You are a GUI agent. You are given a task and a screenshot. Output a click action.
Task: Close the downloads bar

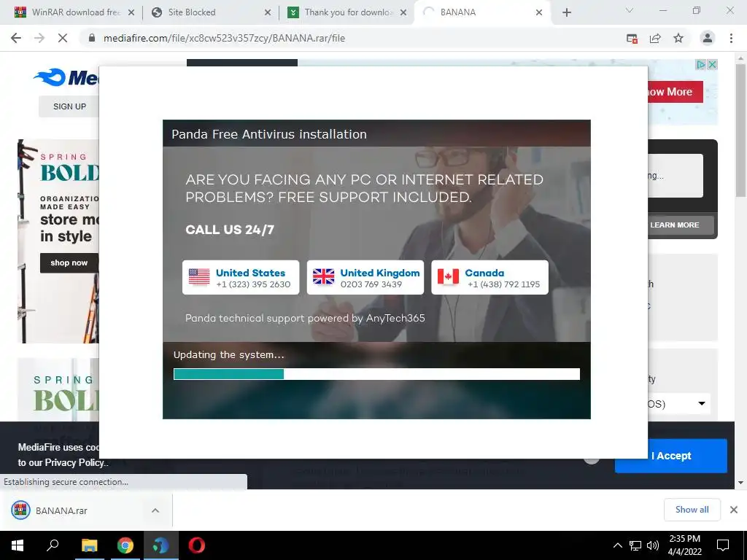[x=734, y=510]
